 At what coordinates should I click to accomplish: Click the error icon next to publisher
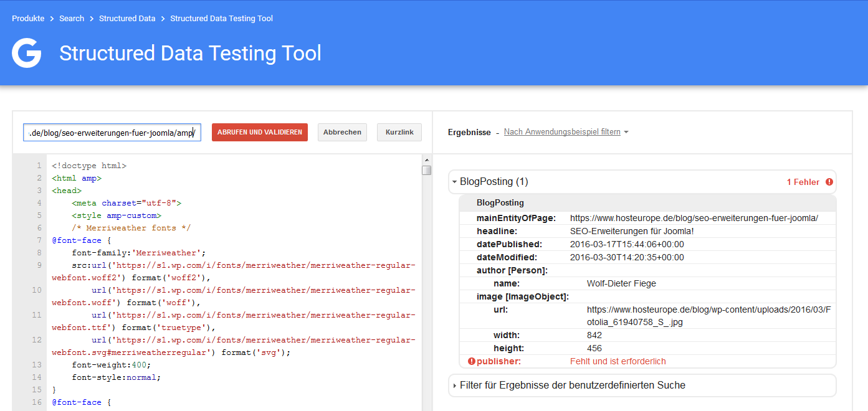471,361
